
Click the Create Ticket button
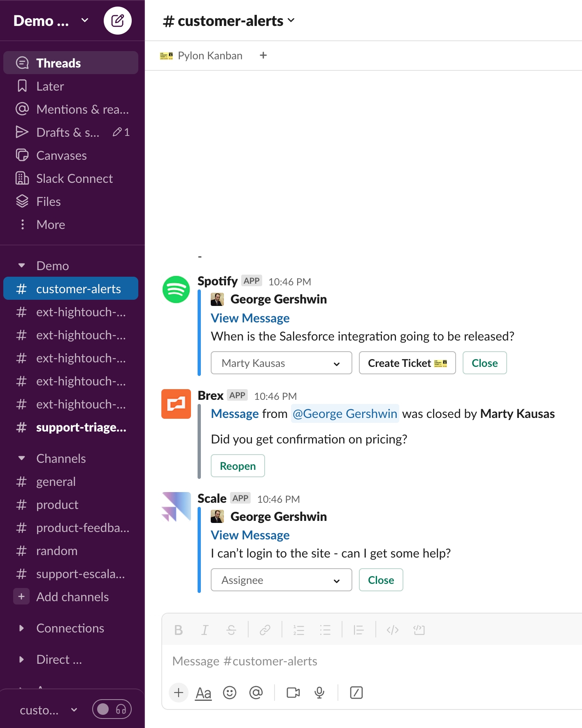click(407, 363)
